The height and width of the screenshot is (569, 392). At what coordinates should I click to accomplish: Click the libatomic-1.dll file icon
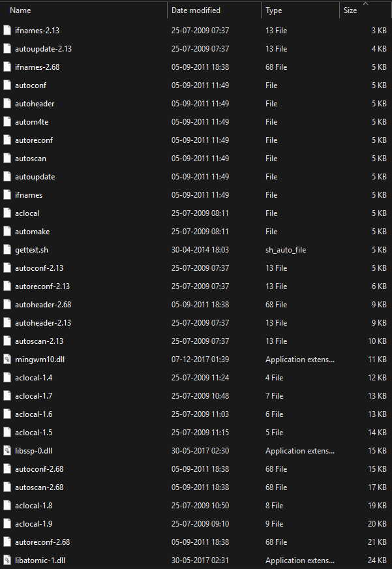tap(7, 561)
